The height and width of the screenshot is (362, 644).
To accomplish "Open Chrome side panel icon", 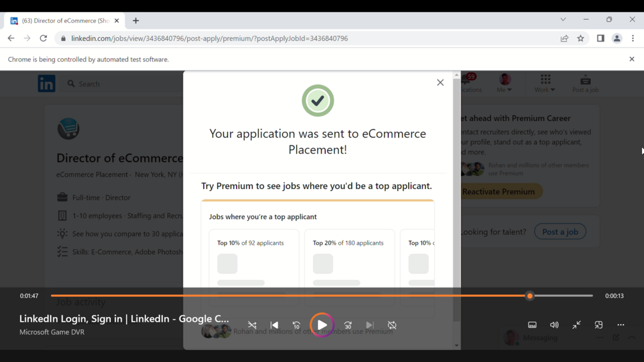I will click(x=600, y=38).
